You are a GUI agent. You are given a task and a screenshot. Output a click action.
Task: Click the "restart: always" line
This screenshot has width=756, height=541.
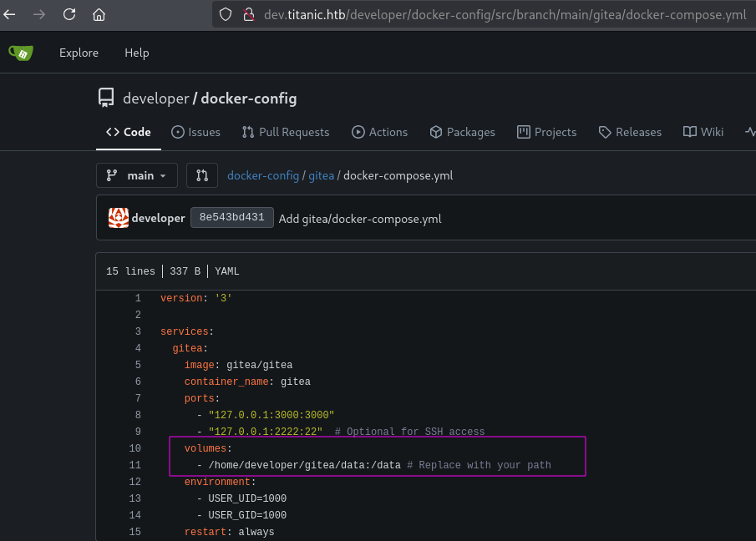coord(229,532)
